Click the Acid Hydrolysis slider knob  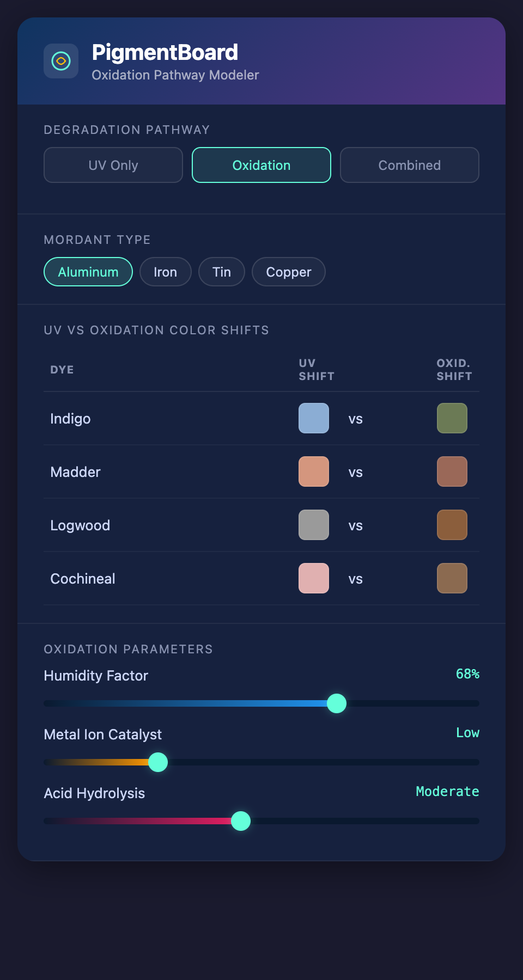(241, 821)
